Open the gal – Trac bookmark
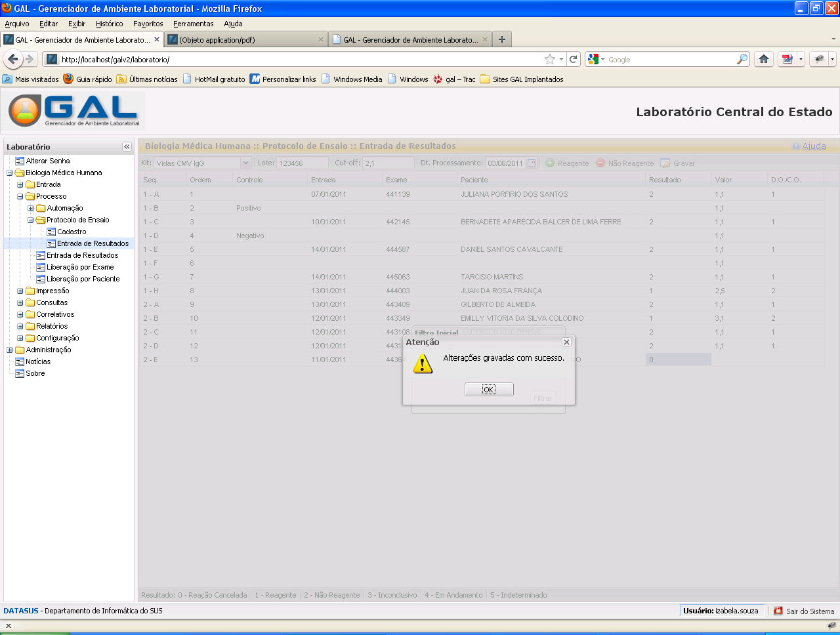This screenshot has width=840, height=635. [454, 79]
